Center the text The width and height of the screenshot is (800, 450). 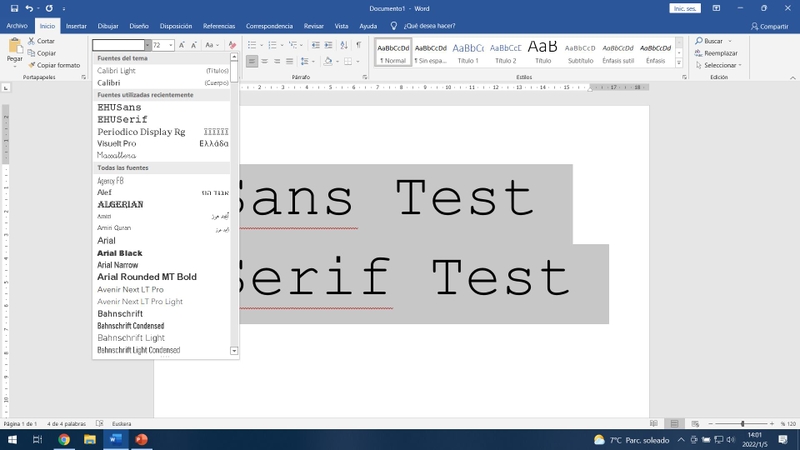tap(264, 61)
